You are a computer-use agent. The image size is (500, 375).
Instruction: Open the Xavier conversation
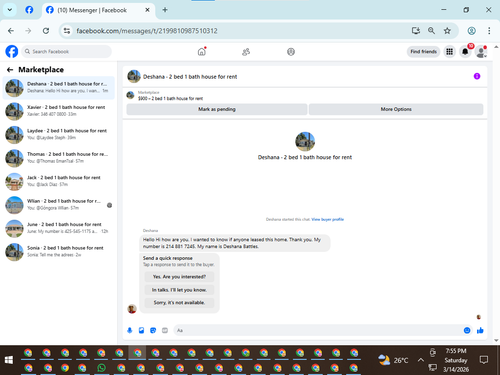coord(59,111)
